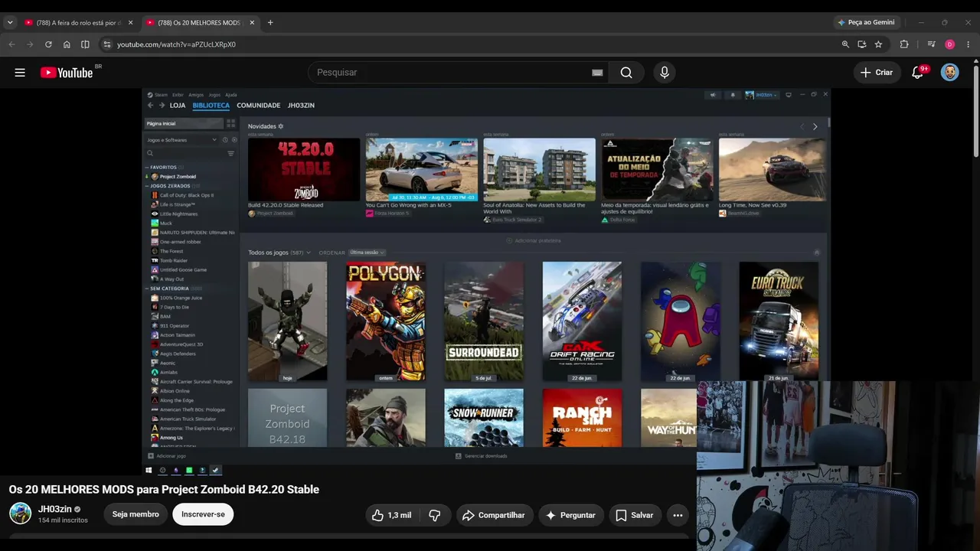This screenshot has width=980, height=551.
Task: Subscribe with the Inscrever-se button
Action: [203, 514]
